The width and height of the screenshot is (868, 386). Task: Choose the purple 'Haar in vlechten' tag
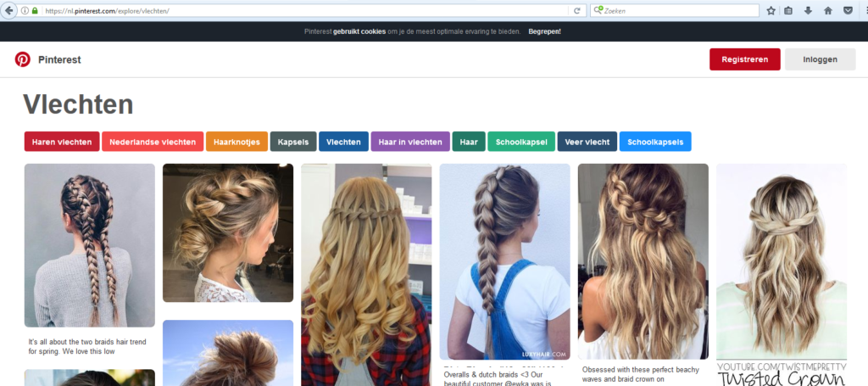410,142
